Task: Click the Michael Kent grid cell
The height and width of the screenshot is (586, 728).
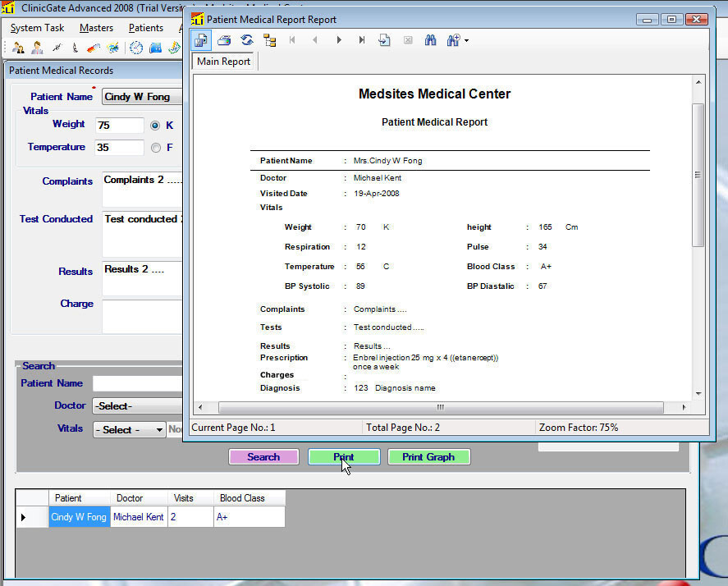Action: 139,517
